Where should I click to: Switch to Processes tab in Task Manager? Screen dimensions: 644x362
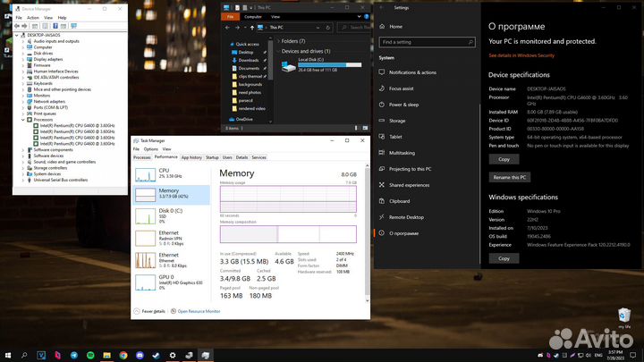[142, 157]
